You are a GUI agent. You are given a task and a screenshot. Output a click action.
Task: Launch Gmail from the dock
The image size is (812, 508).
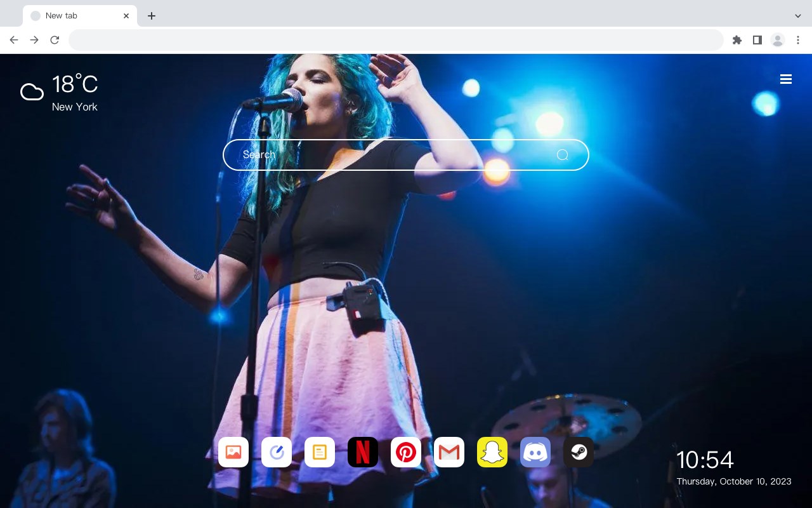(449, 452)
